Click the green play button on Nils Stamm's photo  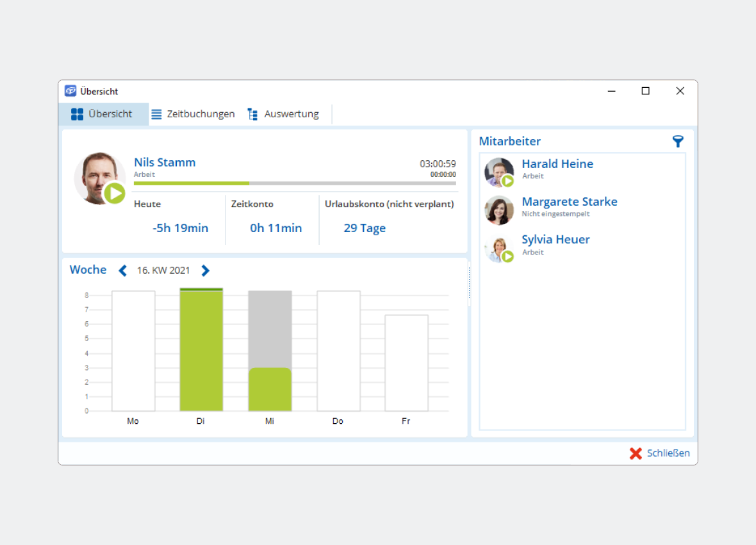(x=115, y=193)
